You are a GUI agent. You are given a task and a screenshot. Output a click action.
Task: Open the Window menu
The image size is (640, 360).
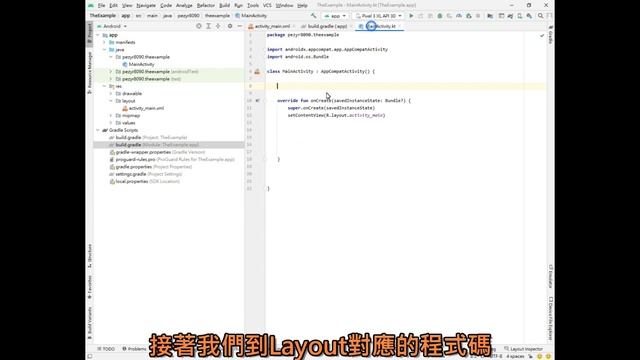click(284, 5)
